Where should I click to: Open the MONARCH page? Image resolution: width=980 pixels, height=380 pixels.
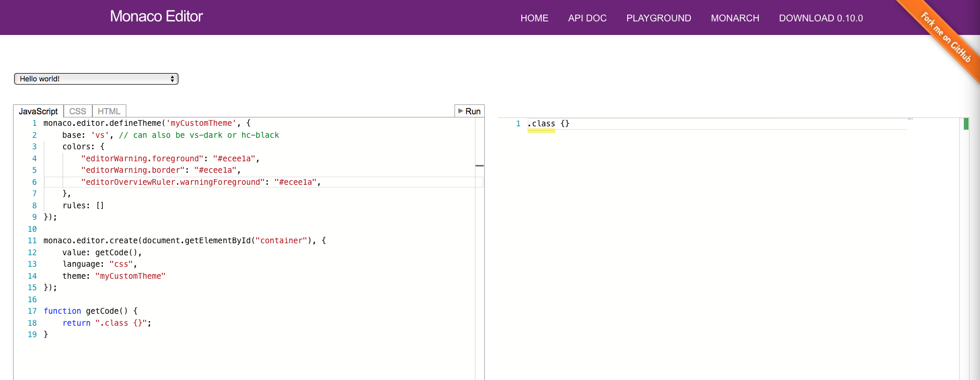click(x=735, y=18)
